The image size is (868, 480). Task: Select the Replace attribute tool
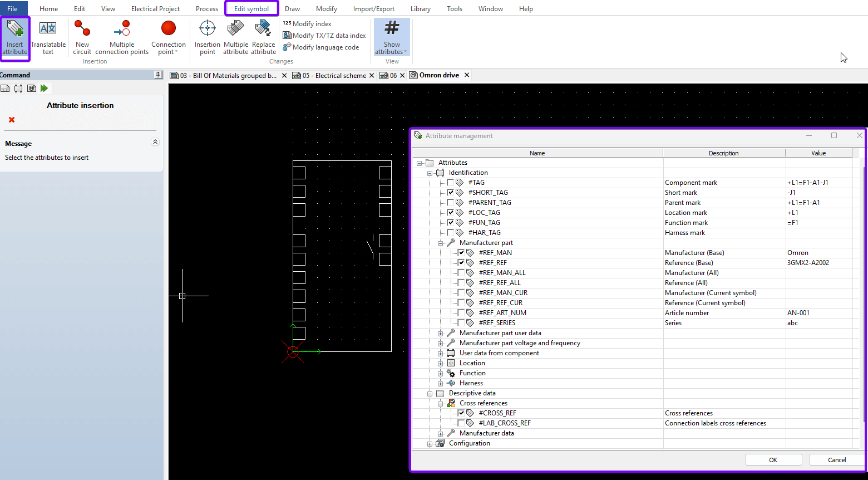[x=263, y=38]
